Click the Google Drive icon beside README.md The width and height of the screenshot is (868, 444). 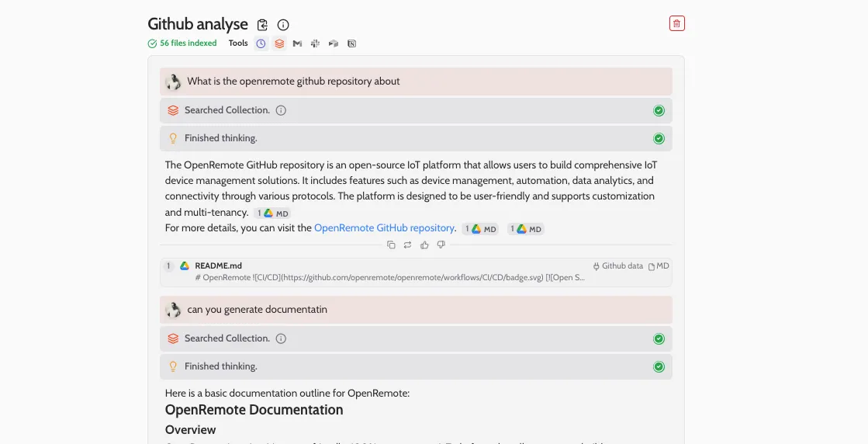pos(185,266)
